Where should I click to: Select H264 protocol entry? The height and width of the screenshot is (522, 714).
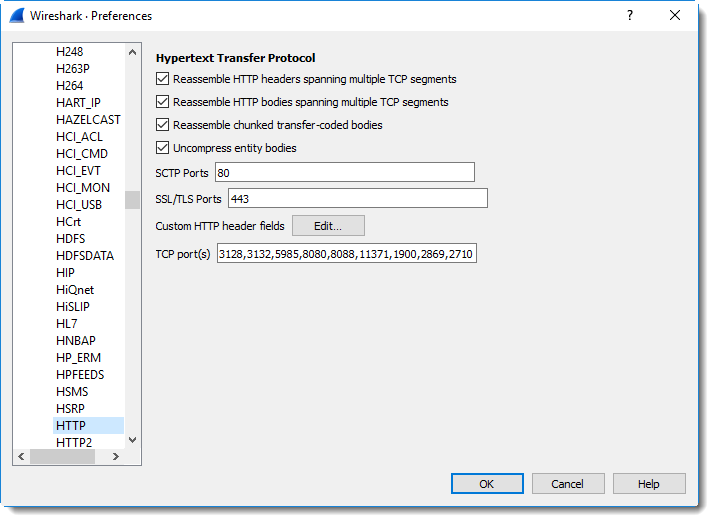(70, 86)
